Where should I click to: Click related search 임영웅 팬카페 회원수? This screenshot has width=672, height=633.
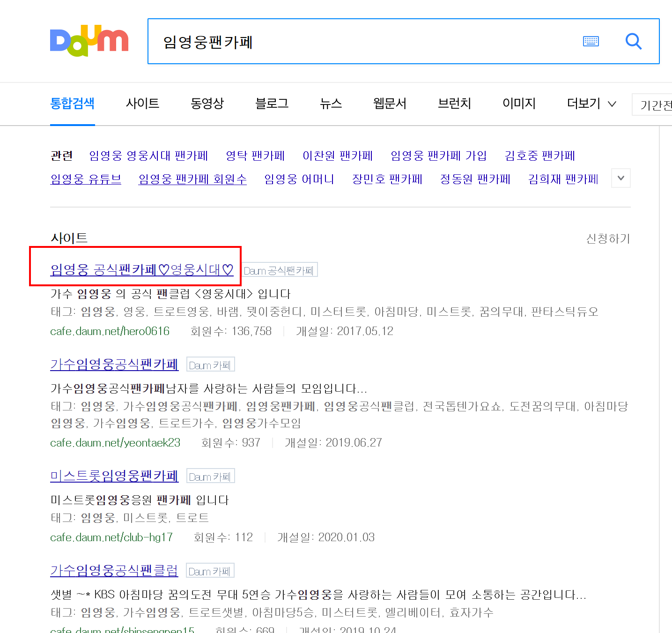[x=192, y=179]
